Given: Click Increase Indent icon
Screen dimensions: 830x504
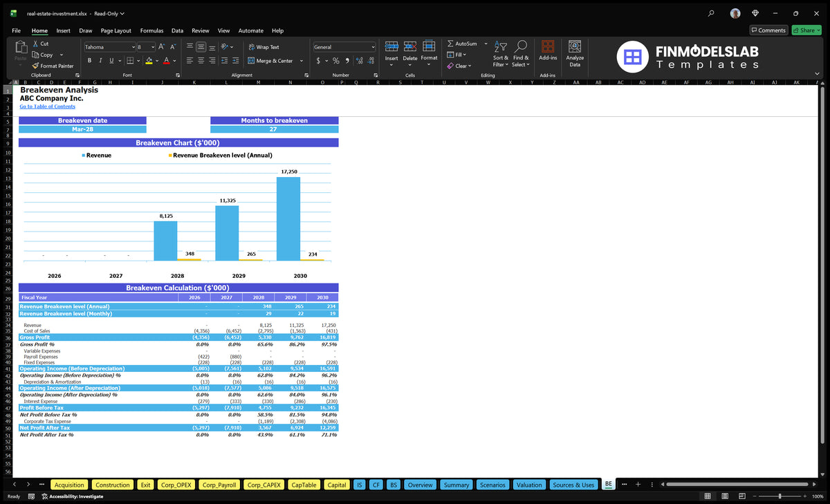Looking at the screenshot, I should click(x=234, y=61).
